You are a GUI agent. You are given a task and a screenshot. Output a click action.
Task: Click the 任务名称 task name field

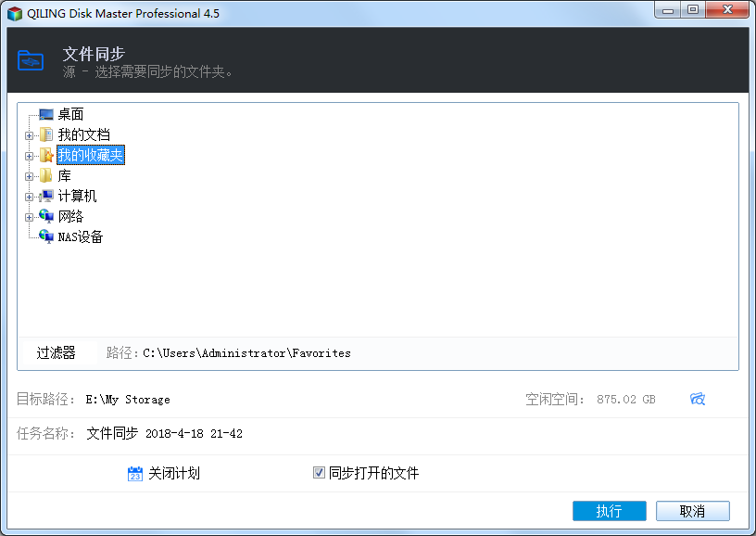click(x=164, y=433)
